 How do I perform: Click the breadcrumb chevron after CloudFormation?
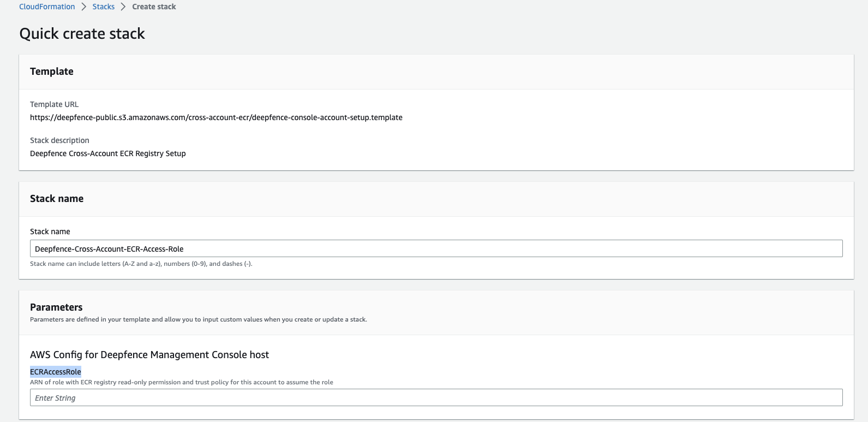click(84, 7)
